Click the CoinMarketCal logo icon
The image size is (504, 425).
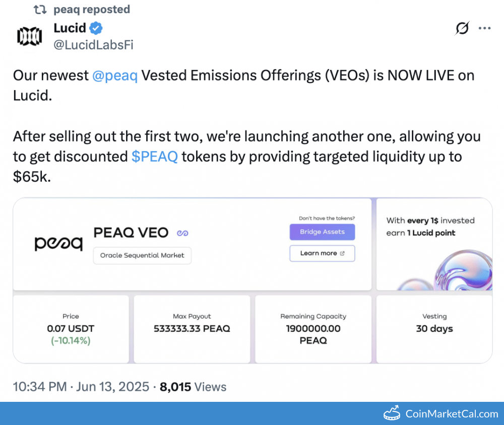[x=392, y=414]
